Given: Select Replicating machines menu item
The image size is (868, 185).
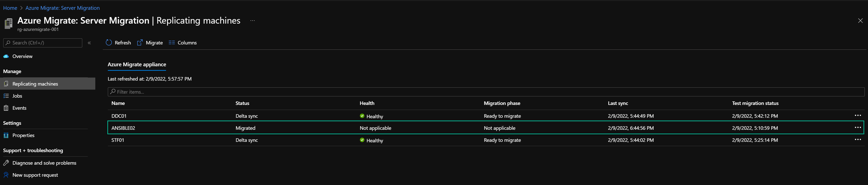Looking at the screenshot, I should coord(48,84).
